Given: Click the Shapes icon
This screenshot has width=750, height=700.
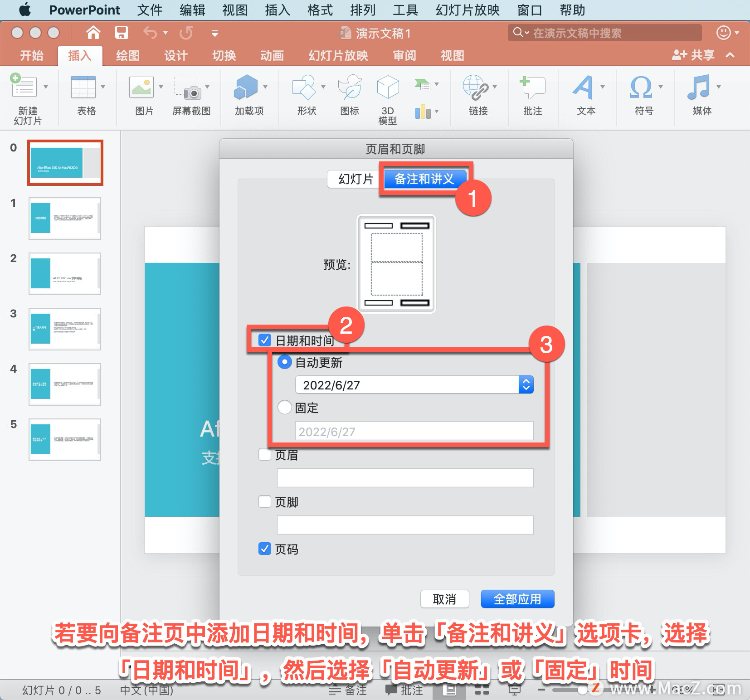Looking at the screenshot, I should (x=304, y=87).
